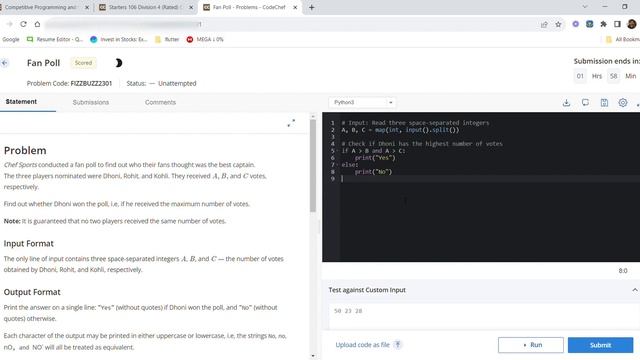Open Invest in Stocks bookmark
The image size is (640, 360).
119,40
